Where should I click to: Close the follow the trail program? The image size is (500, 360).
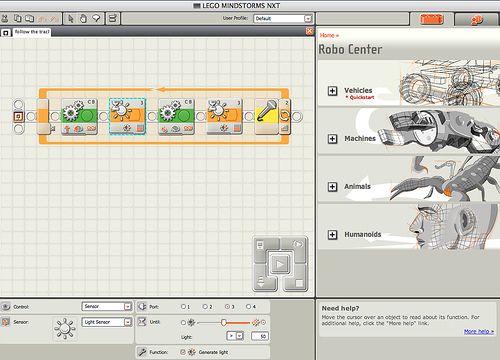tap(309, 31)
